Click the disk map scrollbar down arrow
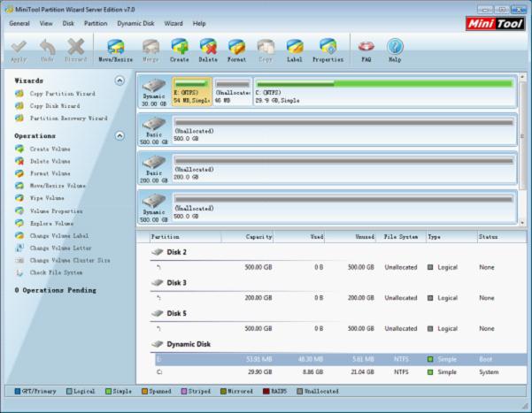Viewport: 532px width, 413px height. 522,223
